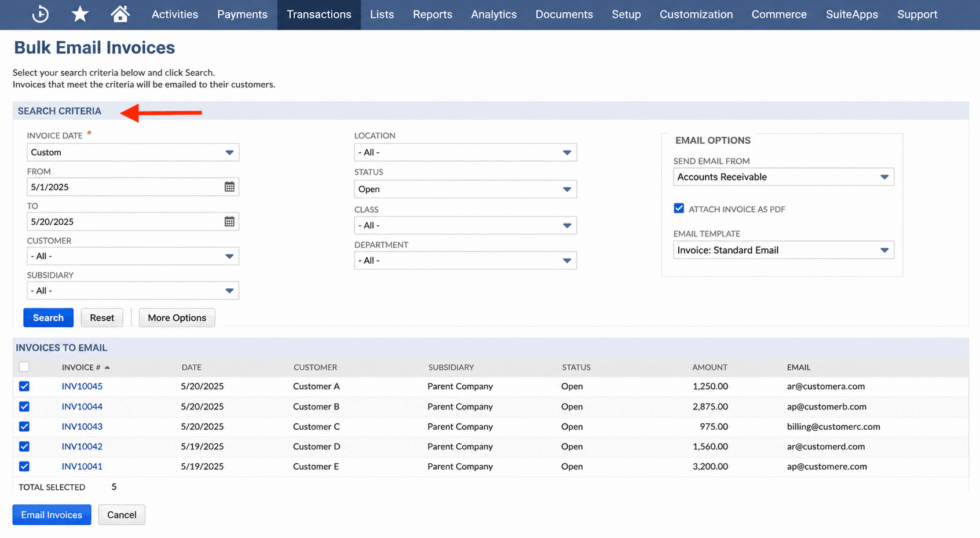
Task: Open the Customization menu
Action: coord(696,14)
